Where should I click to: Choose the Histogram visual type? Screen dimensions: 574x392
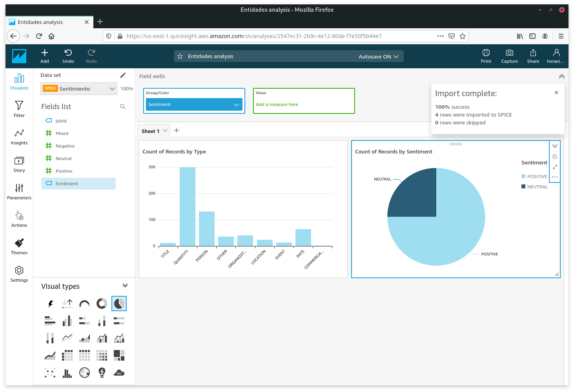(x=67, y=373)
